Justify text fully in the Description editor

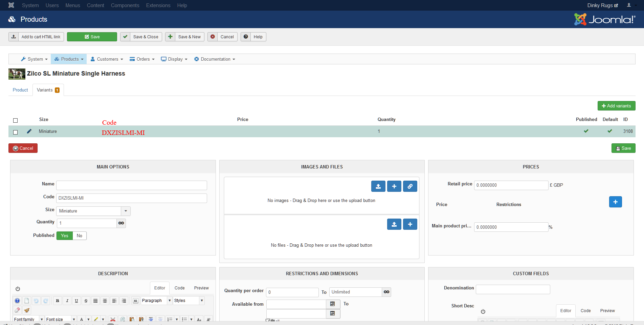point(95,301)
